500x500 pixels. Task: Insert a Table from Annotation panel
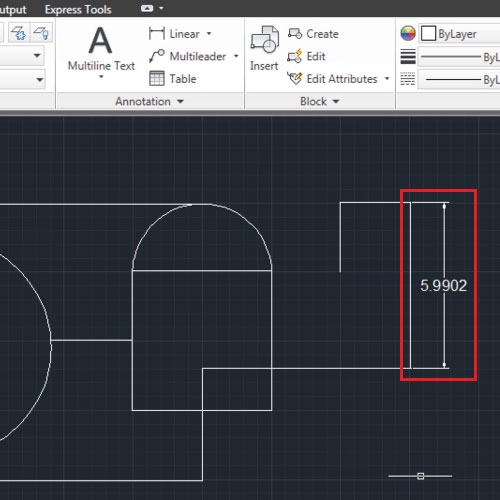173,79
